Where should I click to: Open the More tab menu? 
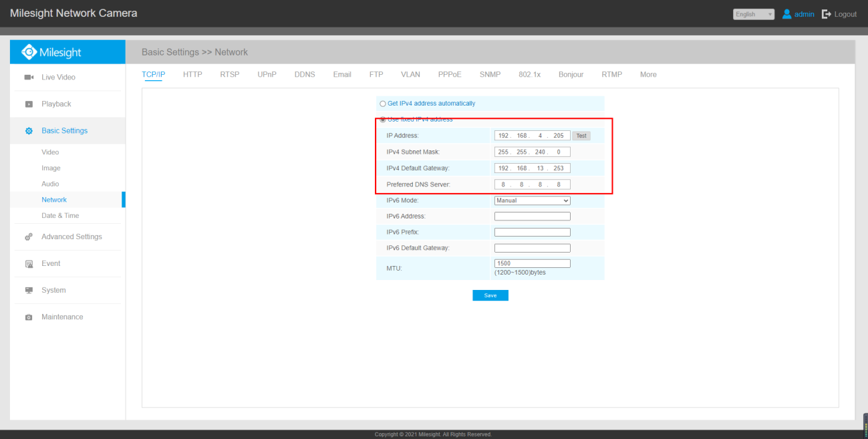[x=648, y=75]
